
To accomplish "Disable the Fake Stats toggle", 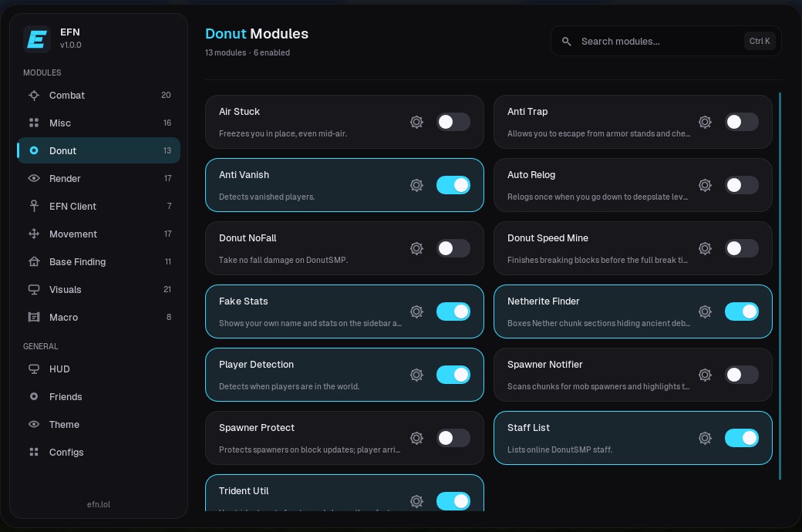I will pyautogui.click(x=453, y=311).
